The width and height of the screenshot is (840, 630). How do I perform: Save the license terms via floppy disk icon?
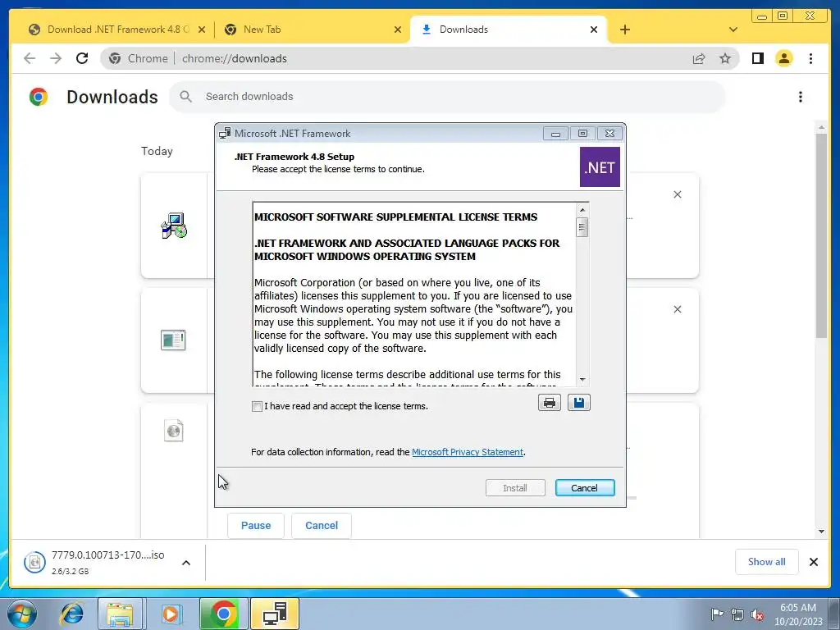pyautogui.click(x=578, y=402)
